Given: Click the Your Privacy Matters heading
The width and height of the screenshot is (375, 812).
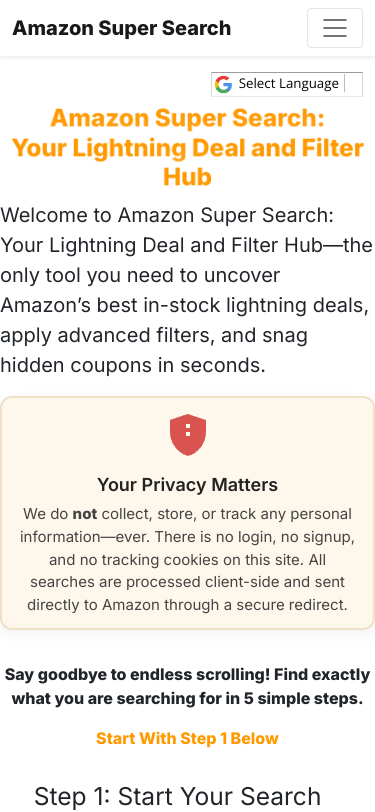Looking at the screenshot, I should coord(188,485).
